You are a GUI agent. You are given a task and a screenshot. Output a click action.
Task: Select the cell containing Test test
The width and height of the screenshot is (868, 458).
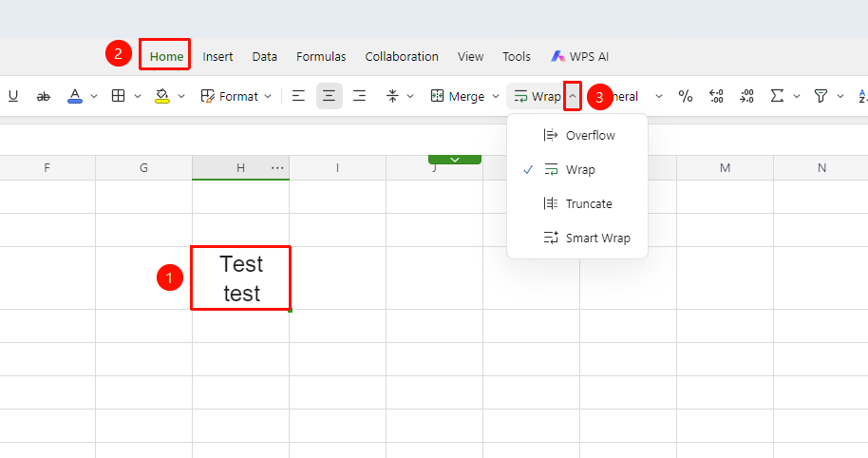point(241,278)
